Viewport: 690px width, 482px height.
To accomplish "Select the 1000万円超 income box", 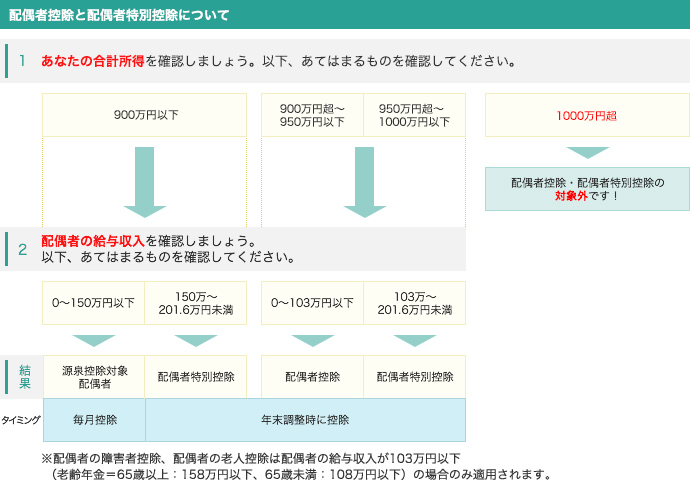I will [x=587, y=115].
